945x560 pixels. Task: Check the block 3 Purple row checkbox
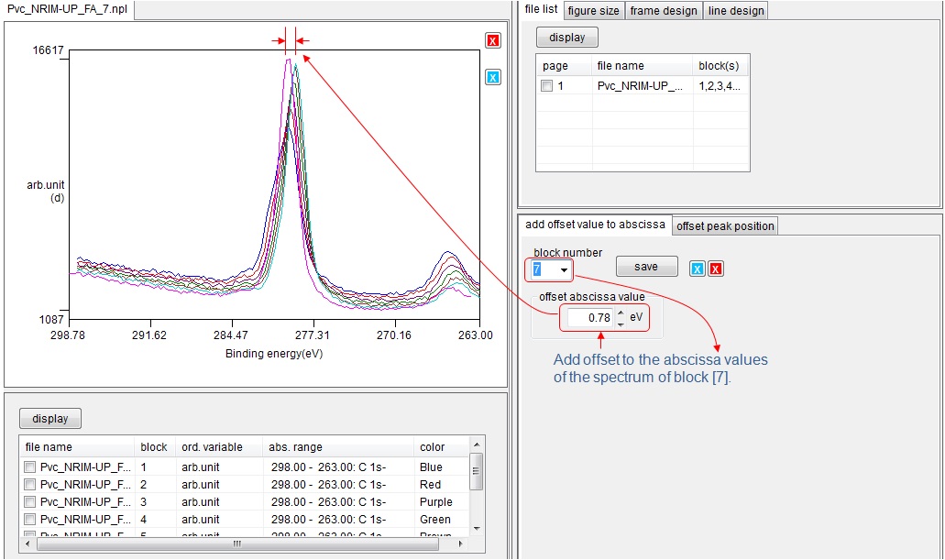[x=29, y=502]
